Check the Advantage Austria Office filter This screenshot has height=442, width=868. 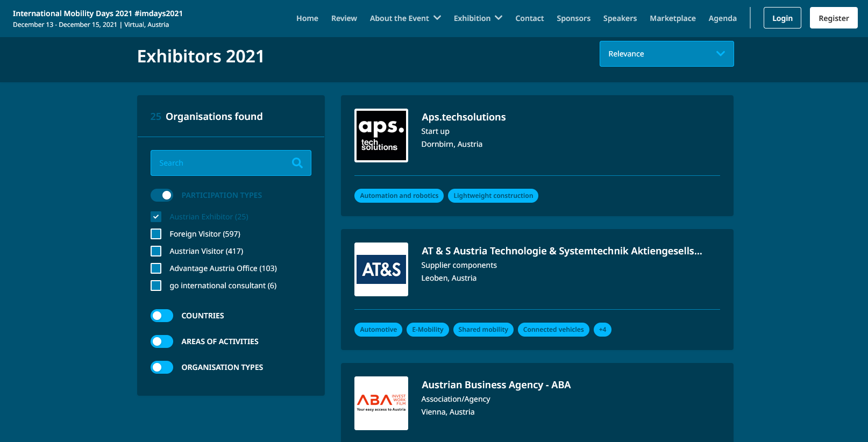156,268
